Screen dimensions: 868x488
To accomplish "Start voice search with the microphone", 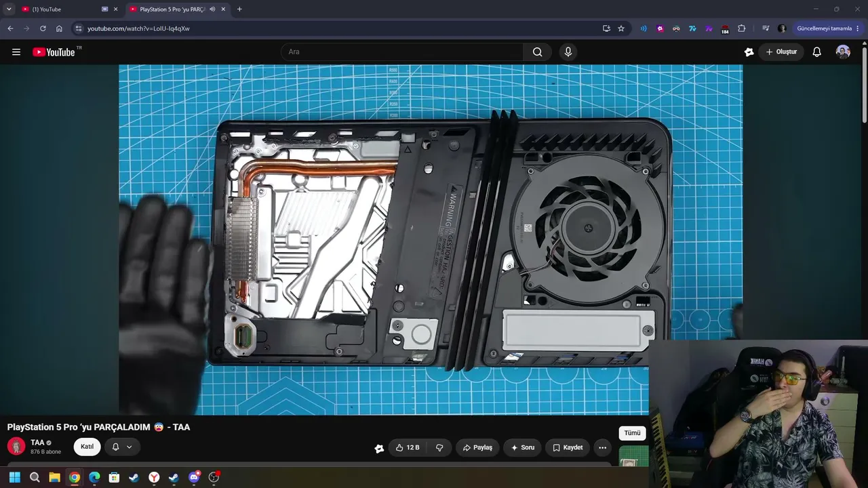I will point(568,52).
